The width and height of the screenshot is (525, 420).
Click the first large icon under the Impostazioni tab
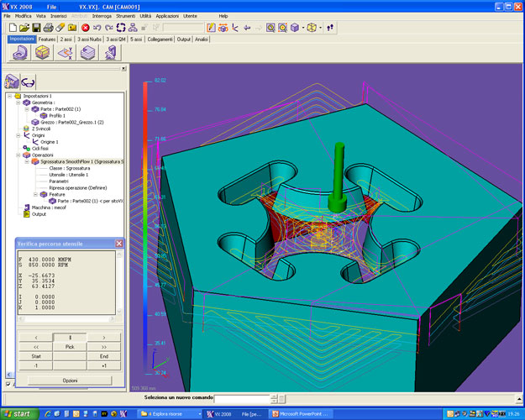coord(19,52)
